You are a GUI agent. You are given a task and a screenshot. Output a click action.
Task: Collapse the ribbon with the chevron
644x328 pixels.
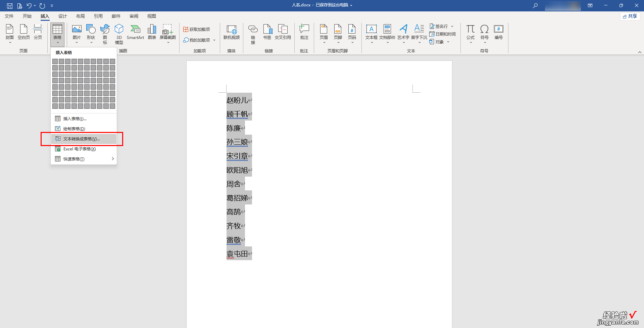640,52
